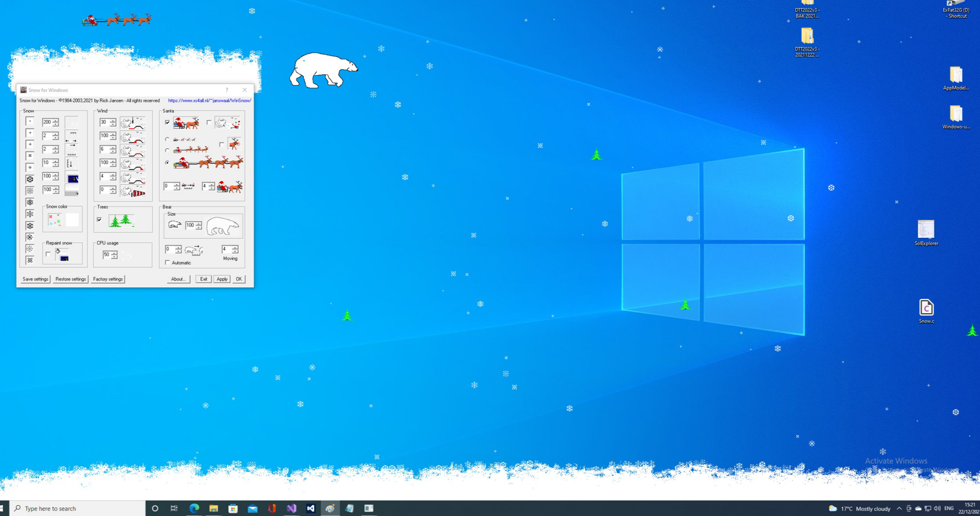Image resolution: width=980 pixels, height=516 pixels.
Task: Click the windsock wind icon
Action: [x=133, y=191]
